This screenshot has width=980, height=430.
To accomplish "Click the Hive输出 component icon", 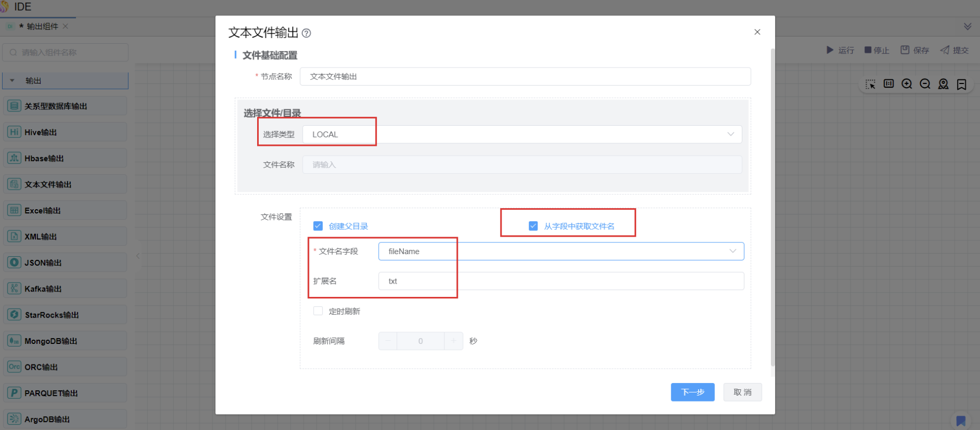I will (x=14, y=132).
